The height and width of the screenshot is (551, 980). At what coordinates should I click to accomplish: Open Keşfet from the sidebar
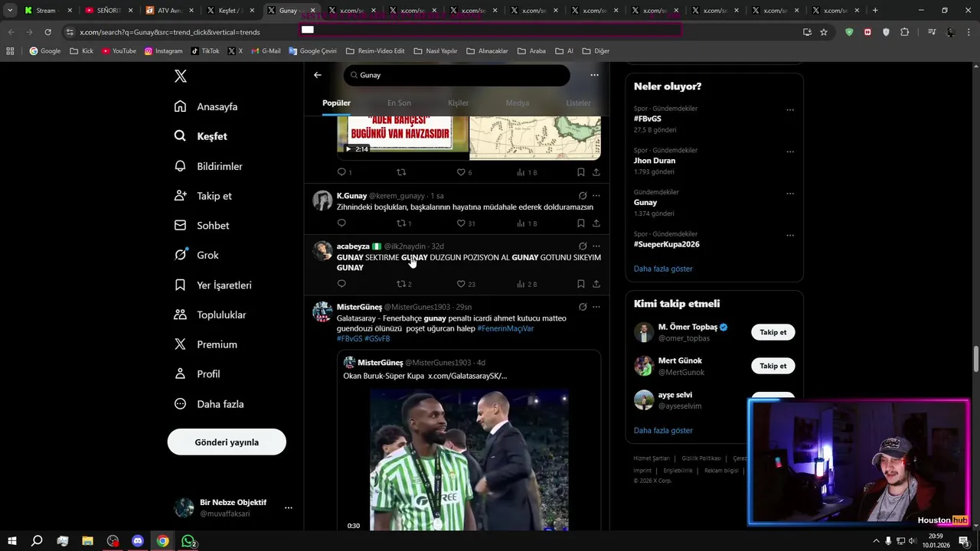tap(201, 136)
